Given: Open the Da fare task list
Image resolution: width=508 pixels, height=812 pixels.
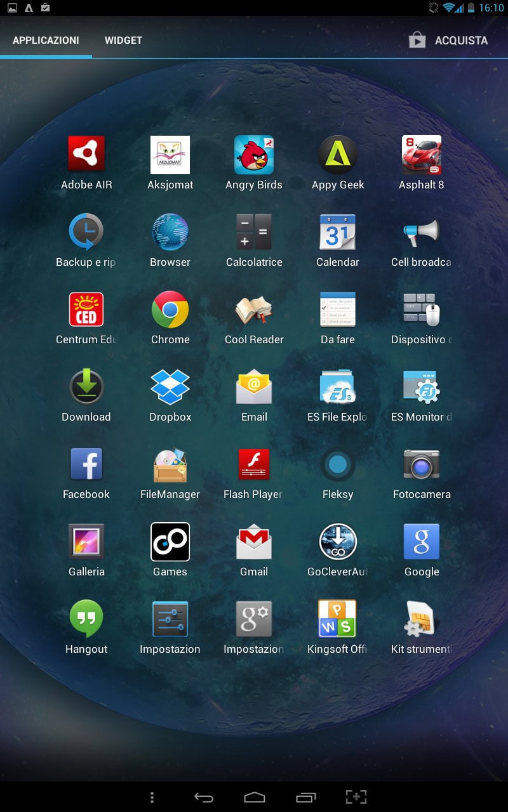Looking at the screenshot, I should coord(338,318).
